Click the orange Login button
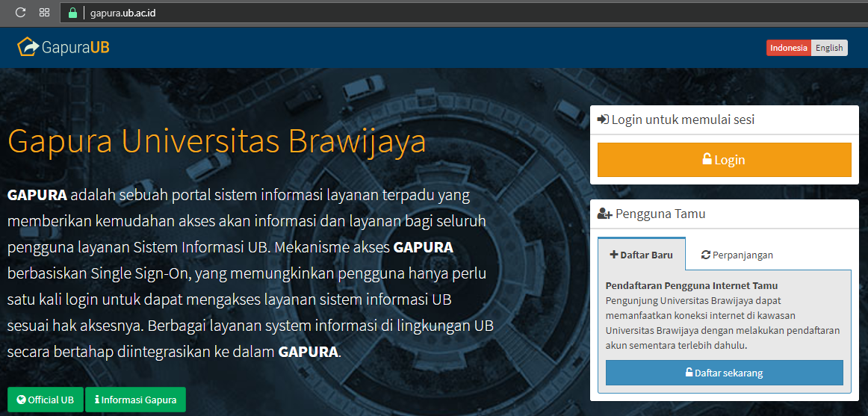This screenshot has height=416, width=868. tap(724, 160)
